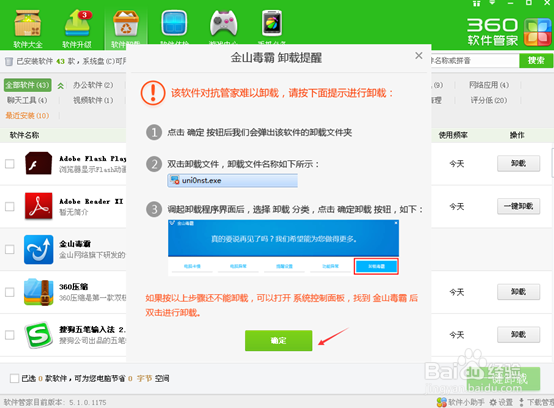Screen dimensions: 554x408
Task: Click the installed-software trash icon
Action: coord(9,61)
